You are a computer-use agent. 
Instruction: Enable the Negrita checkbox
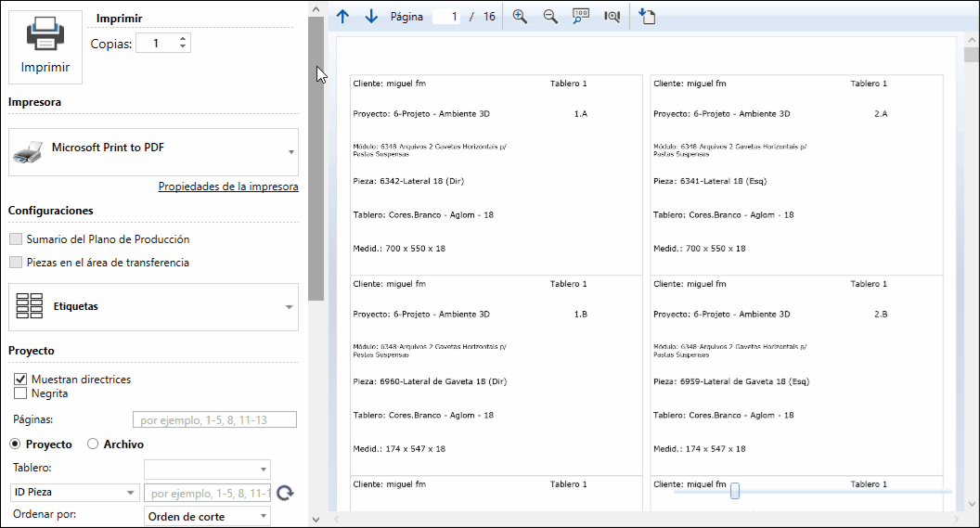20,393
